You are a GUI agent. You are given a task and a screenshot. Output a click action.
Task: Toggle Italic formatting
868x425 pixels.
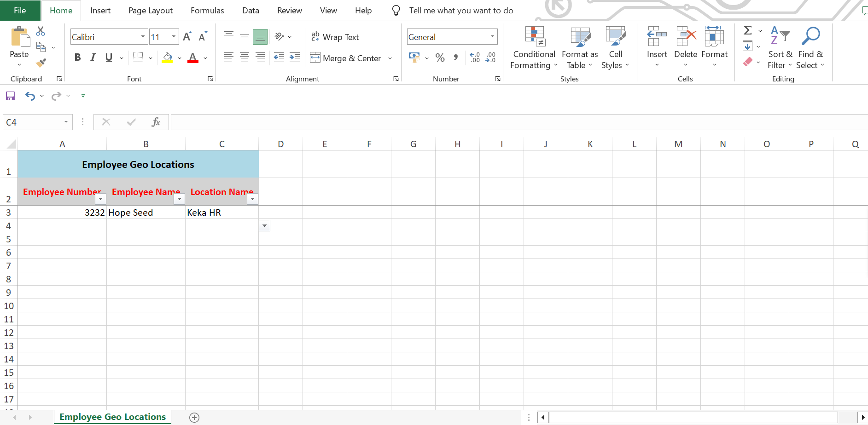click(93, 57)
